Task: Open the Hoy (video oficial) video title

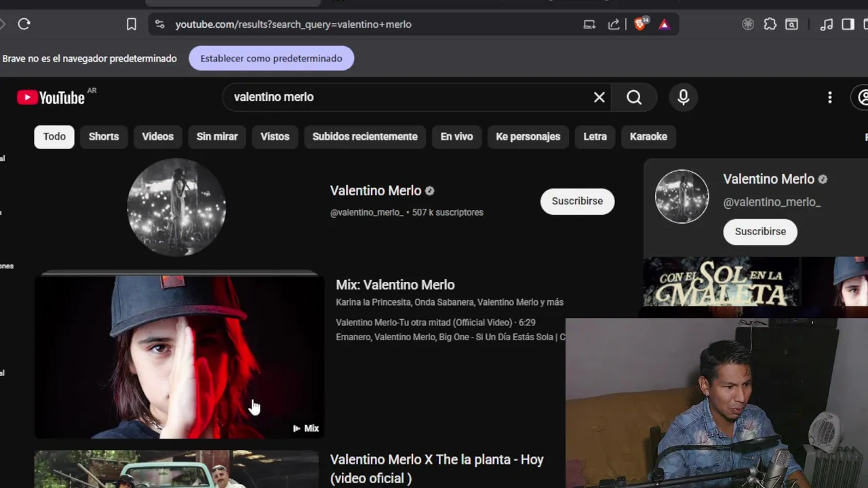Action: coord(437,468)
